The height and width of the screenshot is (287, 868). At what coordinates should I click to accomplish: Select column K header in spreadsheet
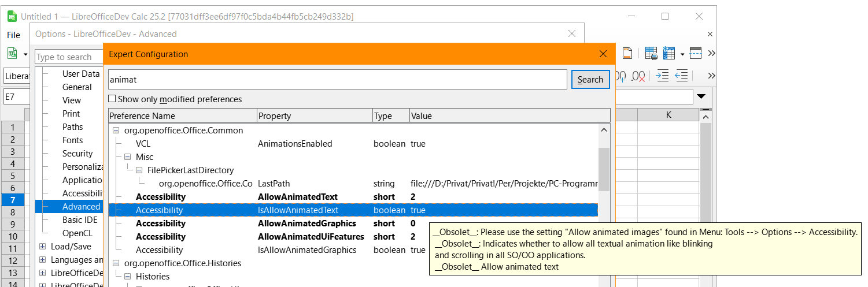[668, 115]
